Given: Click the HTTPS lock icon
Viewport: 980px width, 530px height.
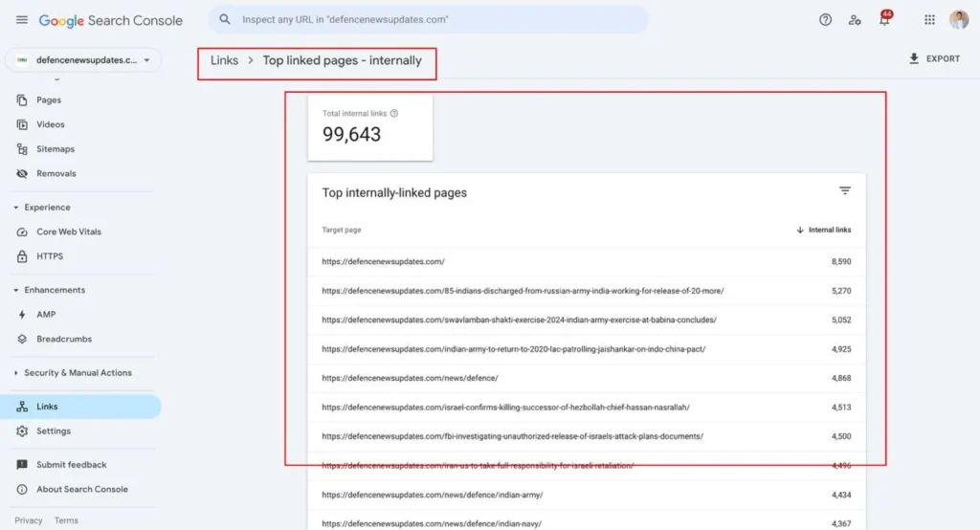Looking at the screenshot, I should tap(22, 256).
